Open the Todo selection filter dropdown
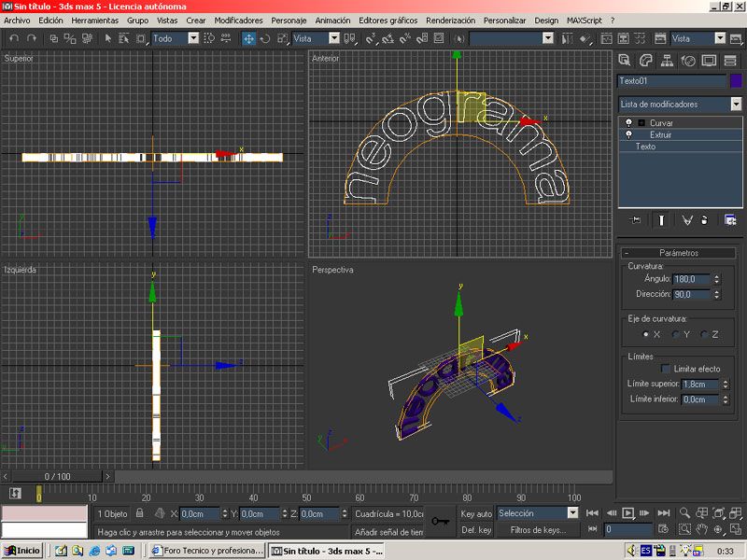Viewport: 747px width, 560px height. pos(193,38)
